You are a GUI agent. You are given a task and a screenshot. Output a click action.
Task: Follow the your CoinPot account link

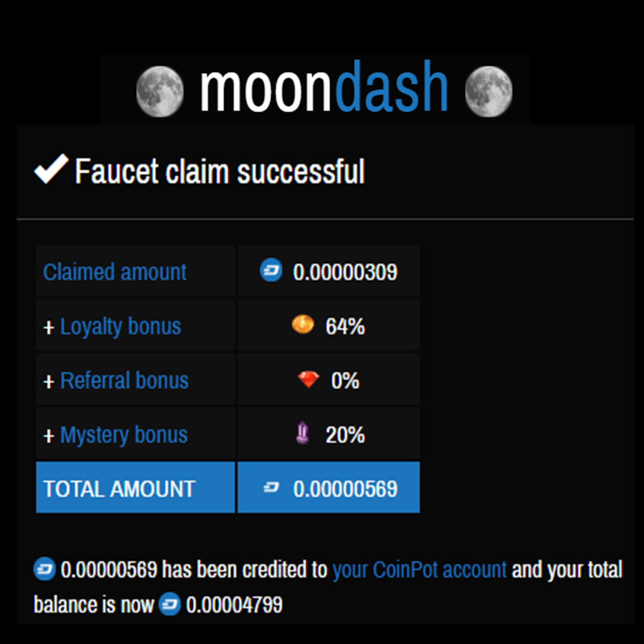pyautogui.click(x=419, y=569)
